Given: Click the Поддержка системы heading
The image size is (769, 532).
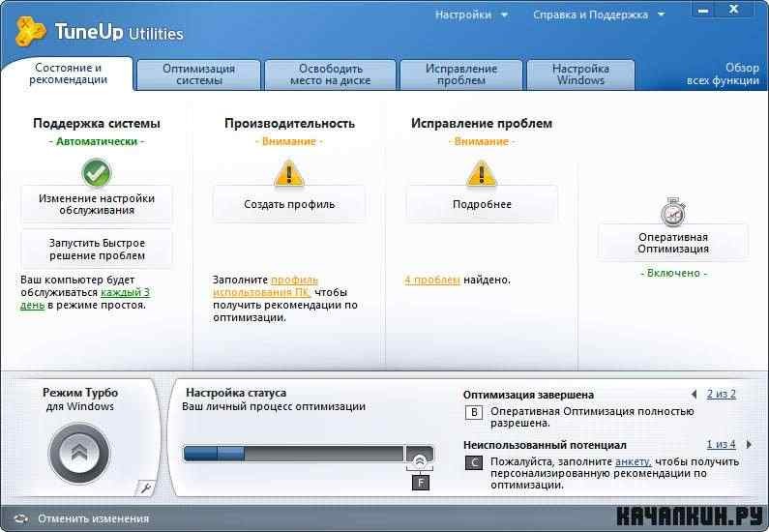Looking at the screenshot, I should pyautogui.click(x=97, y=124).
